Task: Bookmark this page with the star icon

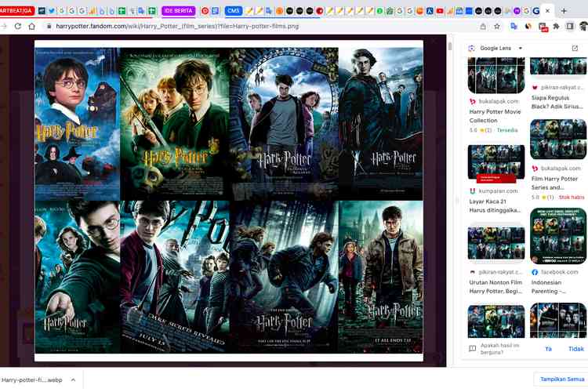Action: pyautogui.click(x=496, y=26)
